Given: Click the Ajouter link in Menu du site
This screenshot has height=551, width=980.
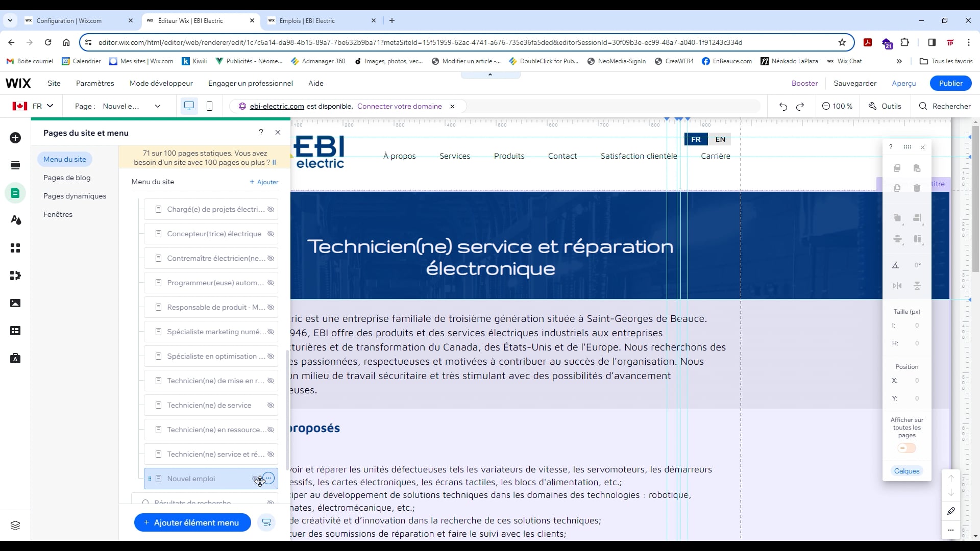Looking at the screenshot, I should [264, 182].
